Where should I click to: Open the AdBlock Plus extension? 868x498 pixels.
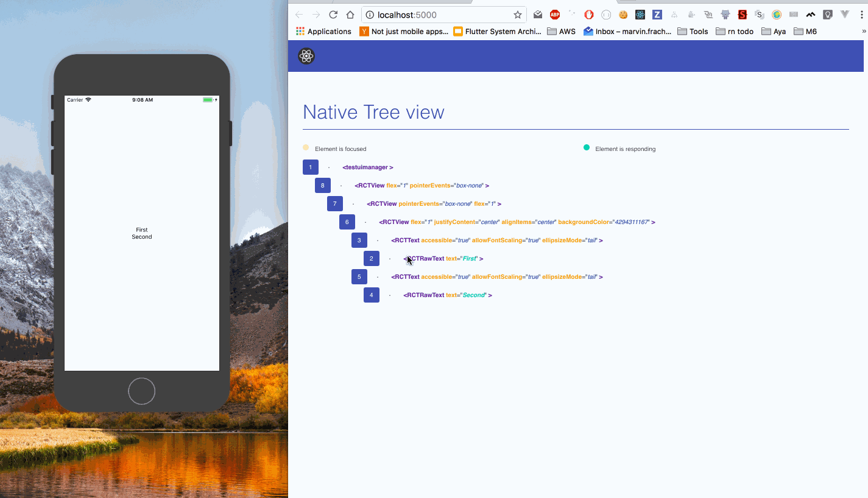coord(555,15)
